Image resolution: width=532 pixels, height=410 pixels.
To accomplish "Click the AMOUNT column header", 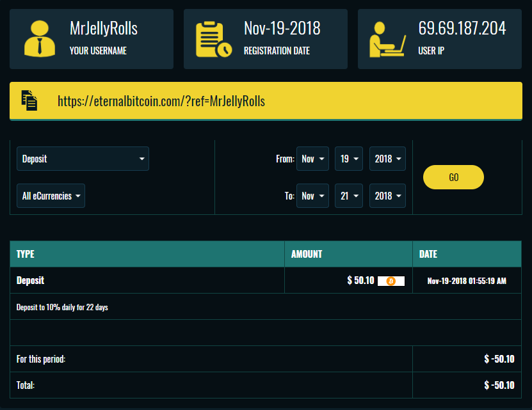I will click(307, 254).
